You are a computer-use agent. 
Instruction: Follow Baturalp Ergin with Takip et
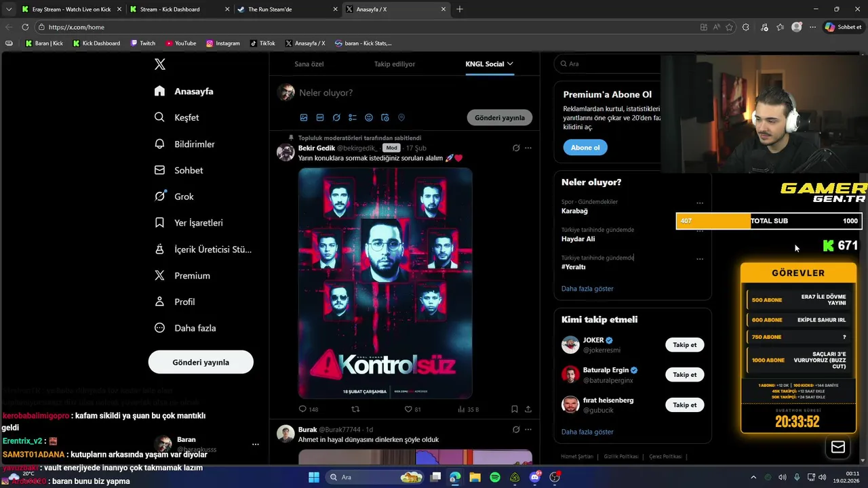click(x=685, y=375)
